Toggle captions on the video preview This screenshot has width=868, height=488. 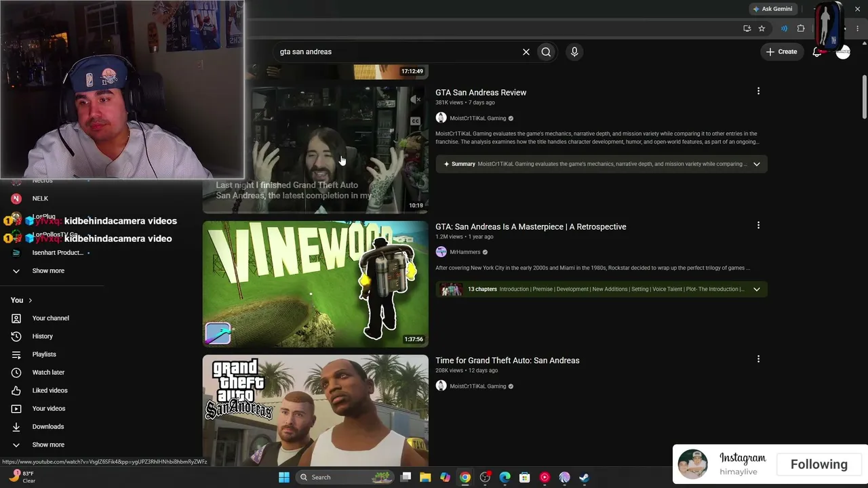coord(415,121)
